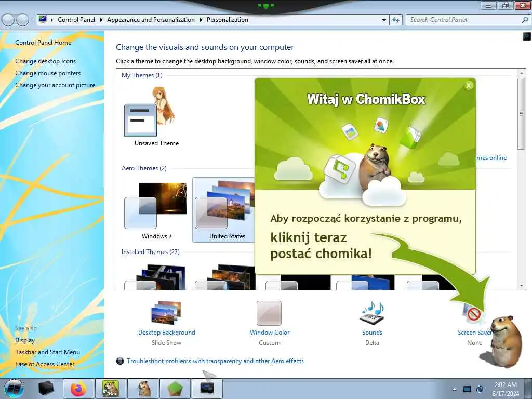Image resolution: width=532 pixels, height=399 pixels.
Task: Expand arrow after Control Panel breadcrumb
Action: 101,20
